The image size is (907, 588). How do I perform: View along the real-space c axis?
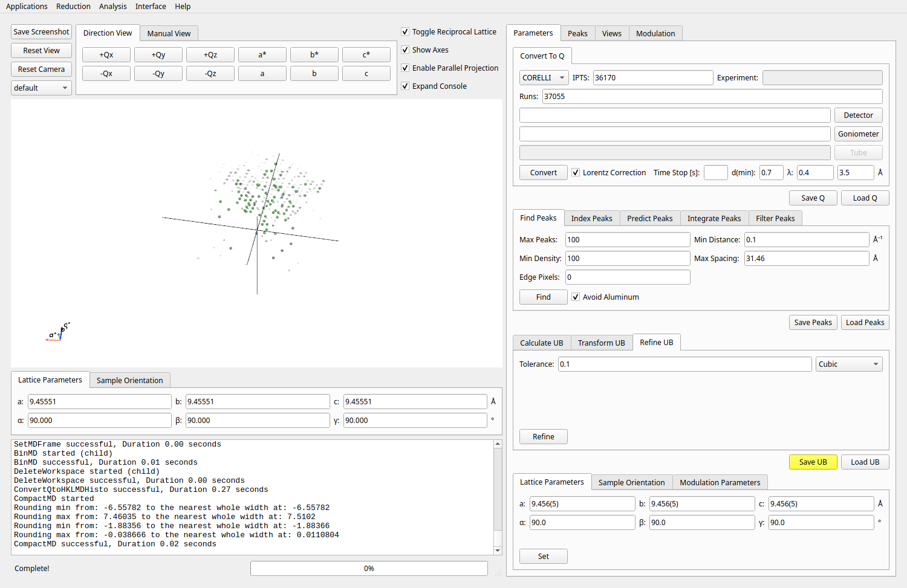coord(366,73)
